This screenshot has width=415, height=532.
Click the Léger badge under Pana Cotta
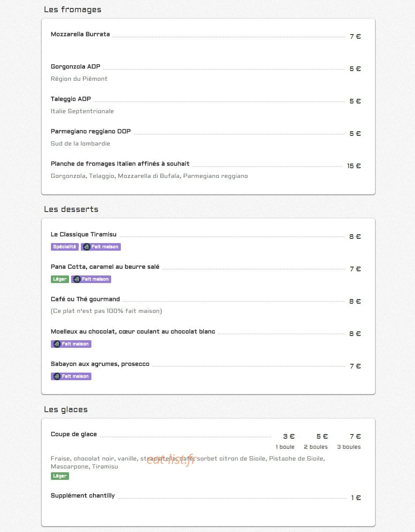(60, 279)
